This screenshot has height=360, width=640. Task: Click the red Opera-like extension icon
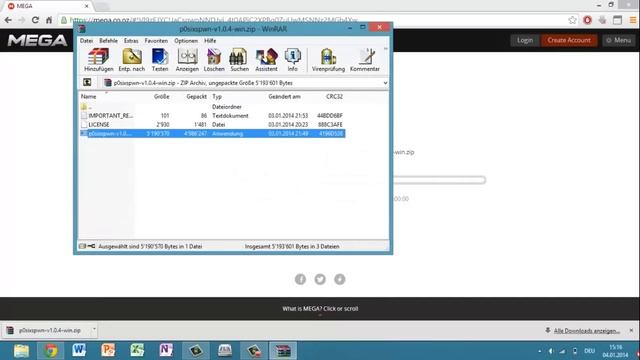[x=587, y=20]
